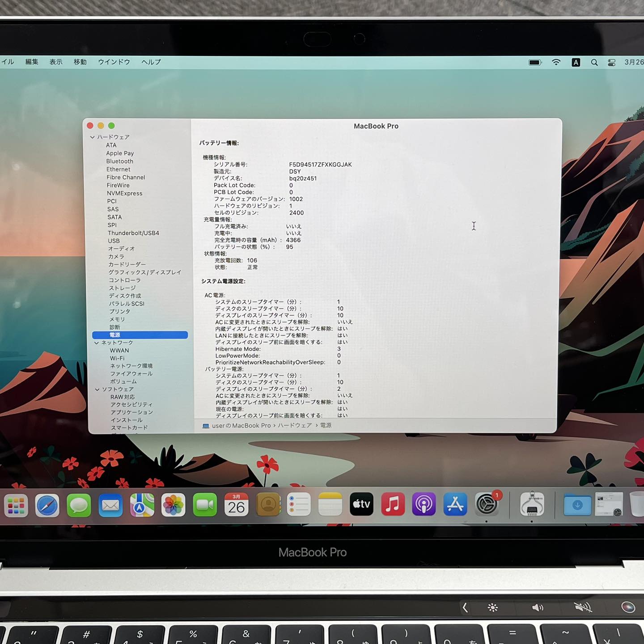Open the Photos app icon
This screenshot has height=644, width=644.
point(173,506)
